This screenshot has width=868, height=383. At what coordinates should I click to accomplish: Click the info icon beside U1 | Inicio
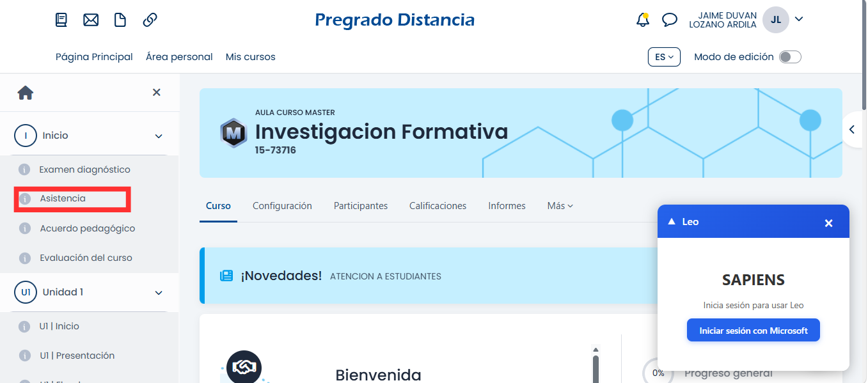pyautogui.click(x=25, y=327)
